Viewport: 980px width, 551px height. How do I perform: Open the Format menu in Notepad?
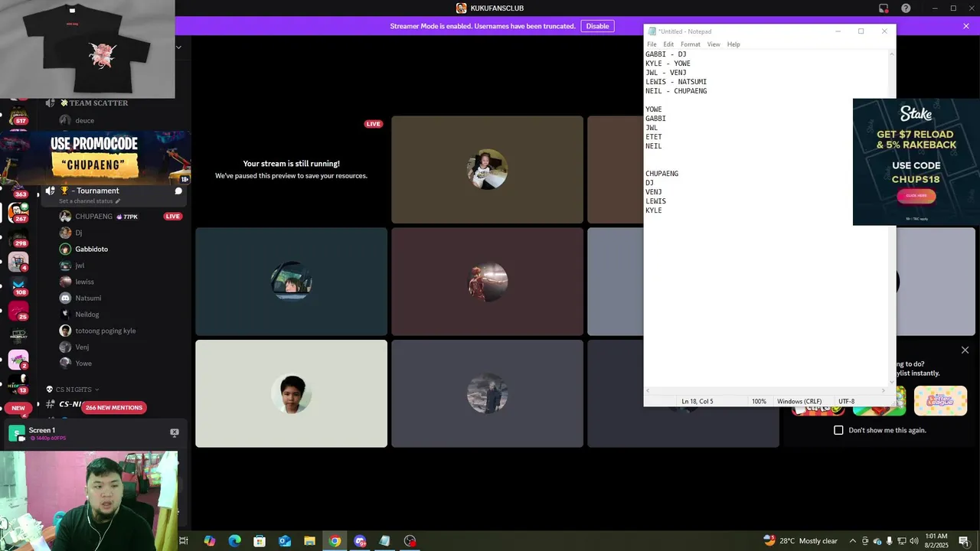click(690, 44)
